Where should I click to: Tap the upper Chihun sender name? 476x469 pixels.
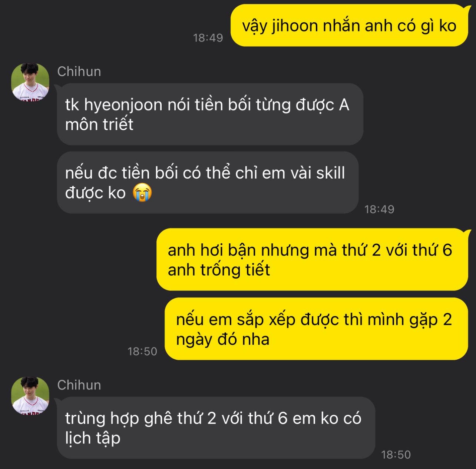[x=79, y=71]
